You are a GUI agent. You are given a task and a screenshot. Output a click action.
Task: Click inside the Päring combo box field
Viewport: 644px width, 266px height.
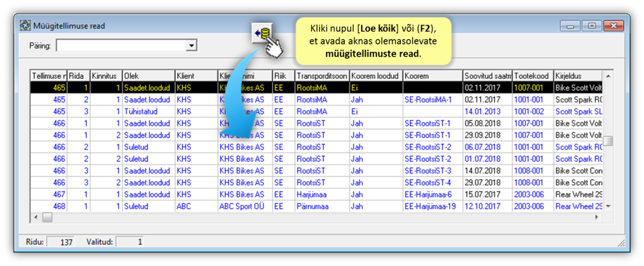pos(120,46)
